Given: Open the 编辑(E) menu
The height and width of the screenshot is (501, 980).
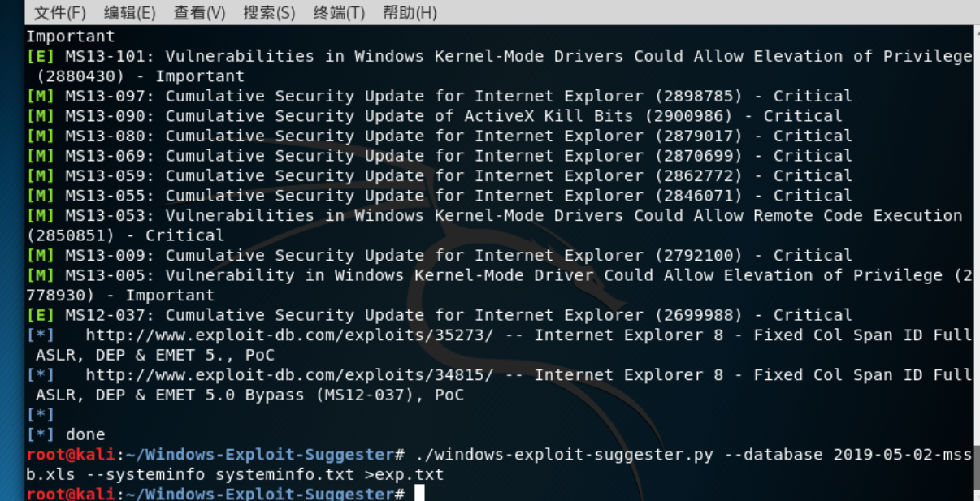Looking at the screenshot, I should coord(129,13).
